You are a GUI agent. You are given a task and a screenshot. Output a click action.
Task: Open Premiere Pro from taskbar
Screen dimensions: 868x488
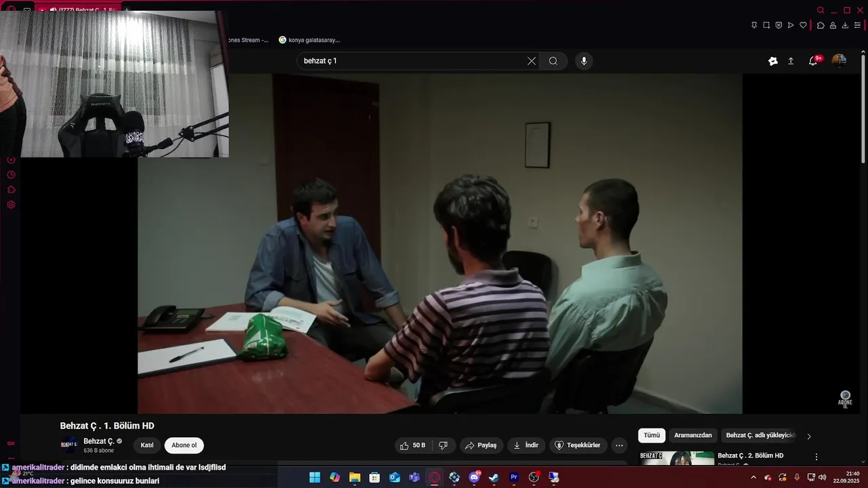pyautogui.click(x=513, y=477)
